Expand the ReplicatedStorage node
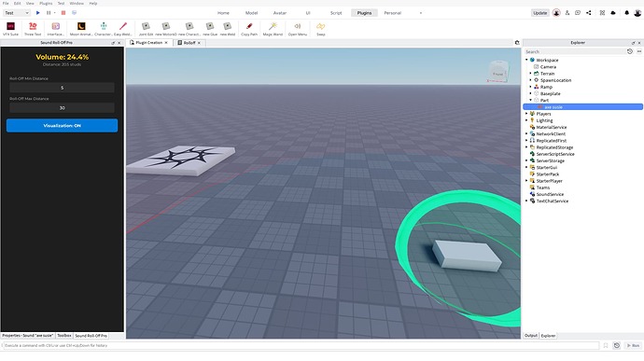 tap(526, 147)
